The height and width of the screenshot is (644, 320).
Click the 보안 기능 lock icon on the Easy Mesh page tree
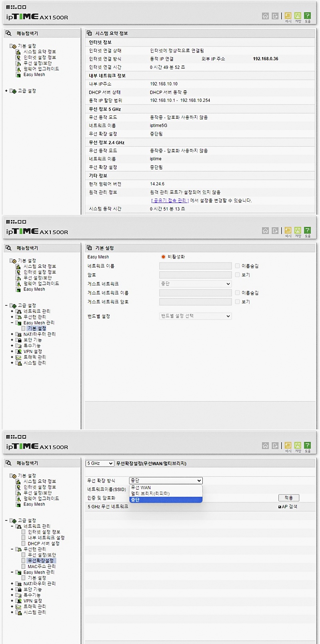pyautogui.click(x=18, y=340)
